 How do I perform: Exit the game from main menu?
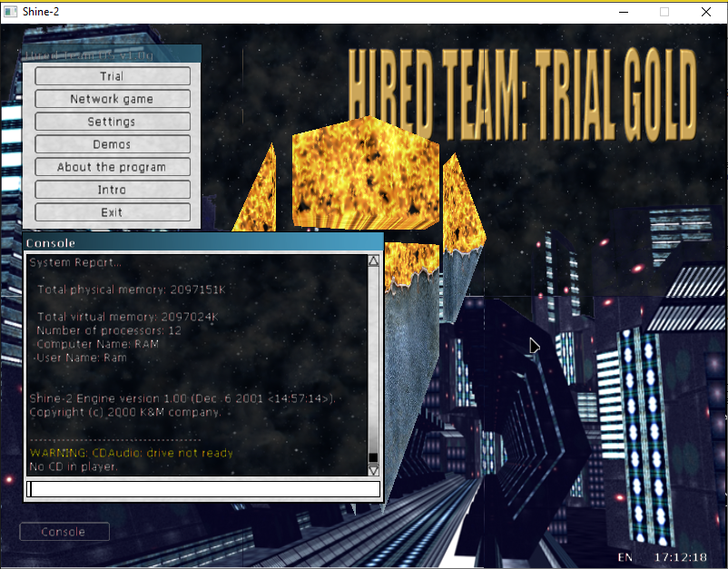pos(113,212)
